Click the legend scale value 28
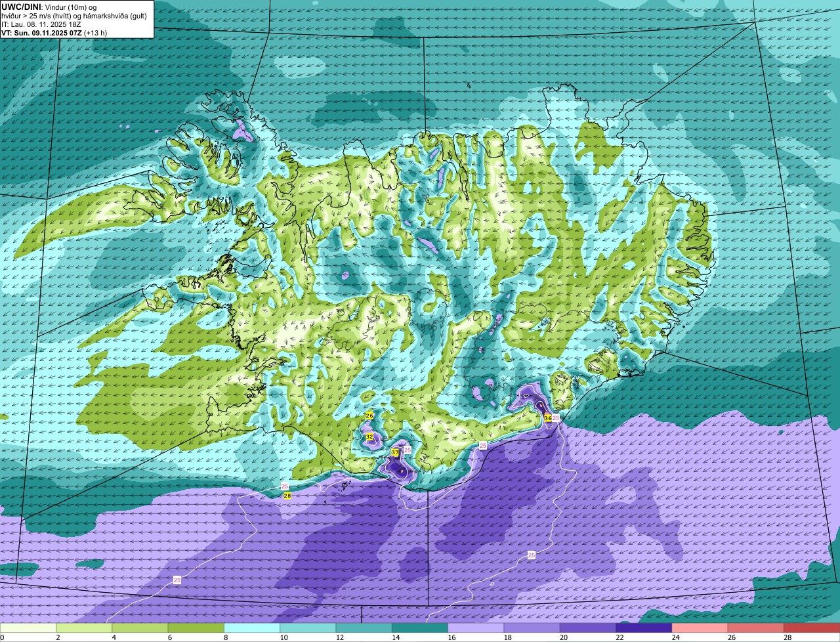The width and height of the screenshot is (840, 642). 787,637
